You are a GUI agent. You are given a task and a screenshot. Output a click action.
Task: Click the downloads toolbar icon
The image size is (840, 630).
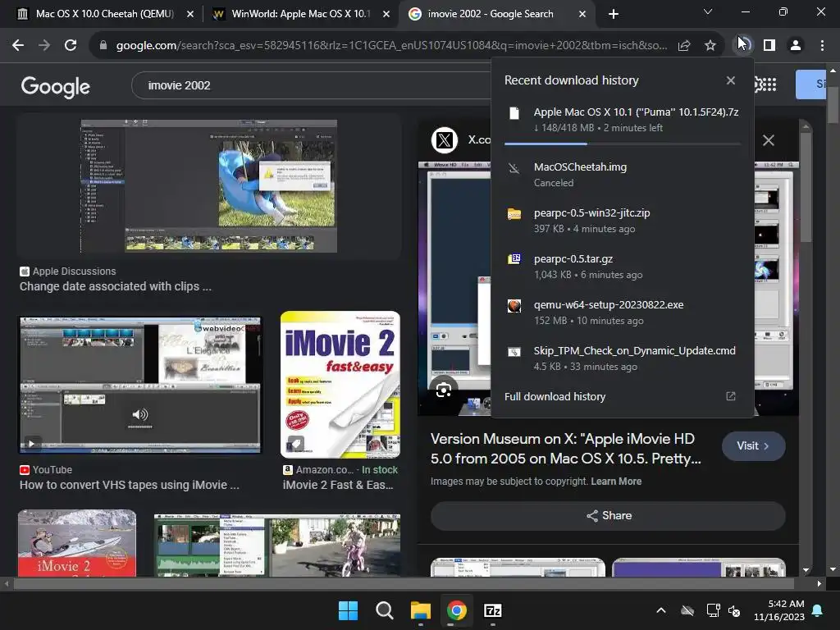(743, 45)
